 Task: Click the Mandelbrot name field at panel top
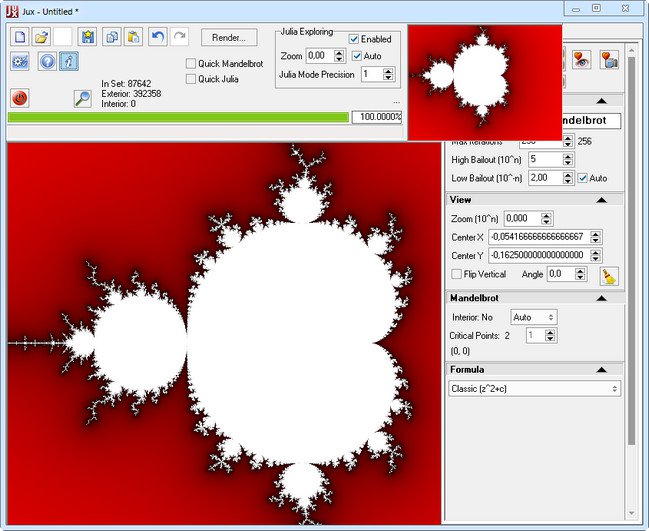pyautogui.click(x=591, y=121)
